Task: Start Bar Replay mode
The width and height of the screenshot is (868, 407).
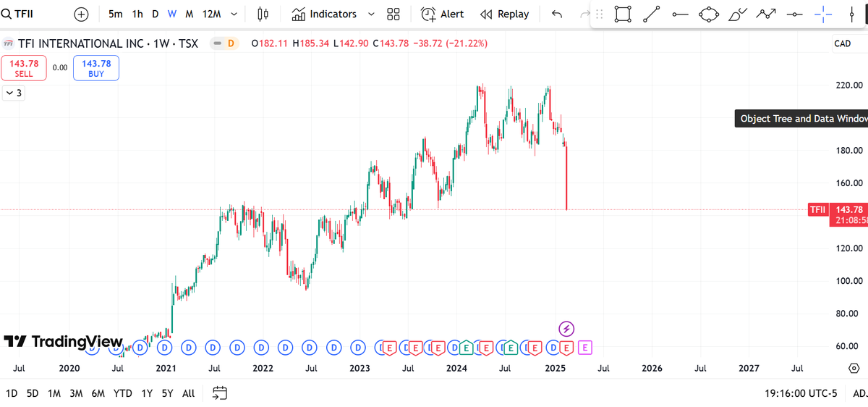Action: [505, 14]
